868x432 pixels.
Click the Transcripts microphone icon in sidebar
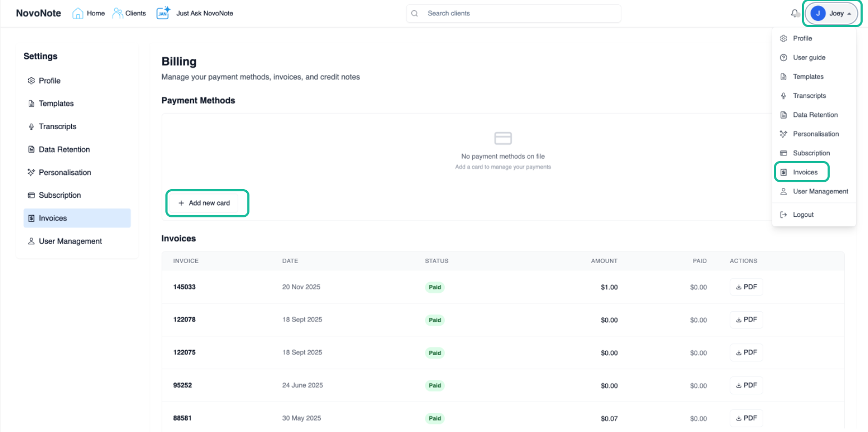click(x=31, y=126)
